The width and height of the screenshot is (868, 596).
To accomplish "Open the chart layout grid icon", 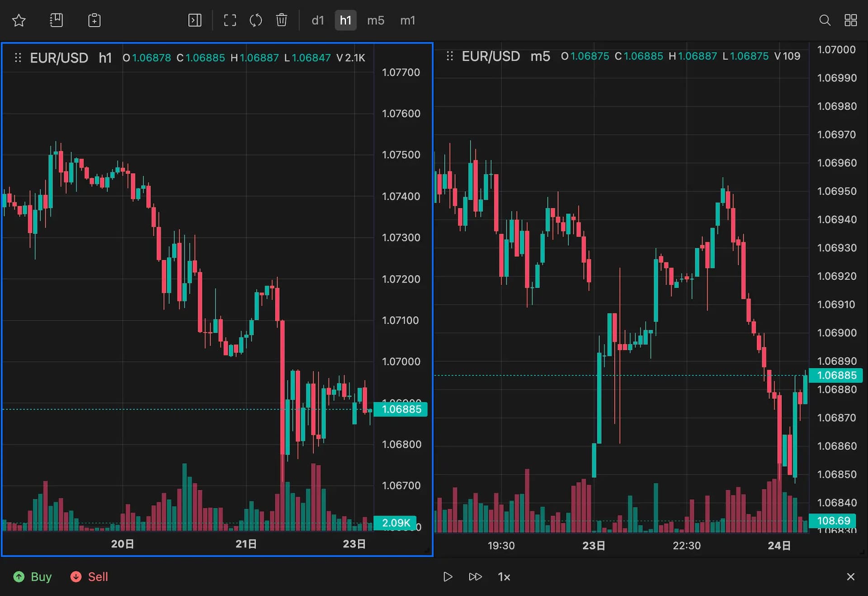I will [x=851, y=20].
